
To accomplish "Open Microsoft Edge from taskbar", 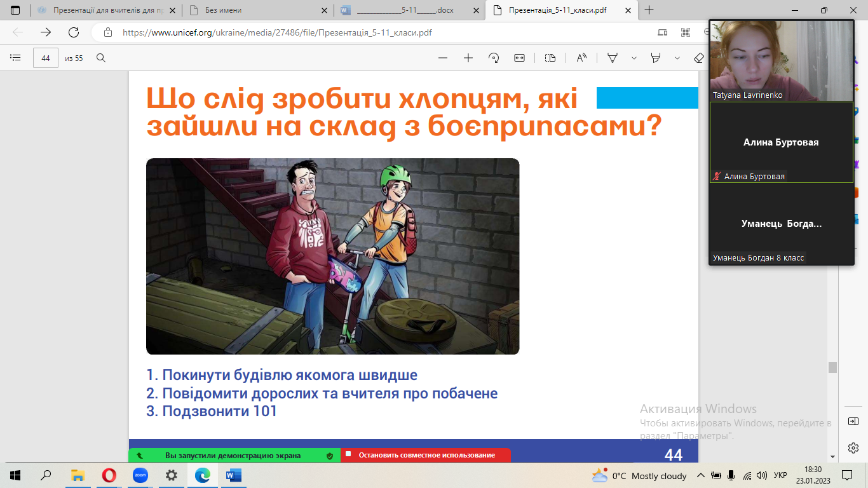I will (202, 475).
